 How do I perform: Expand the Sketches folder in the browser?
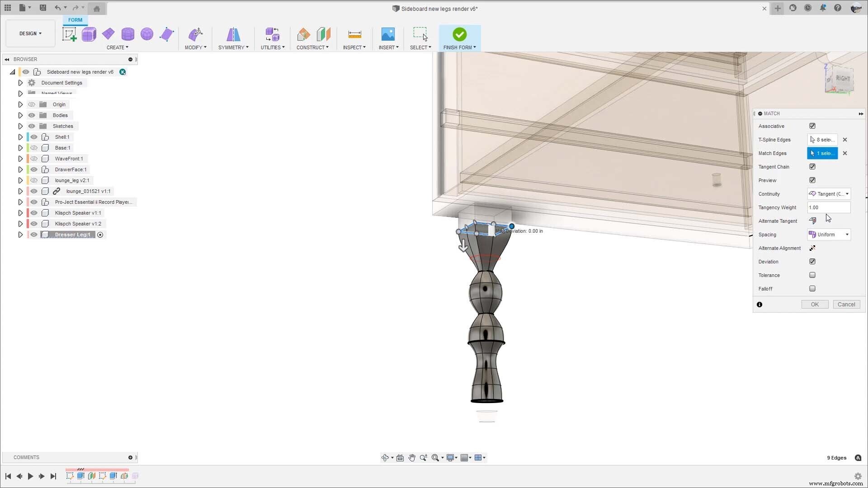[x=20, y=126]
